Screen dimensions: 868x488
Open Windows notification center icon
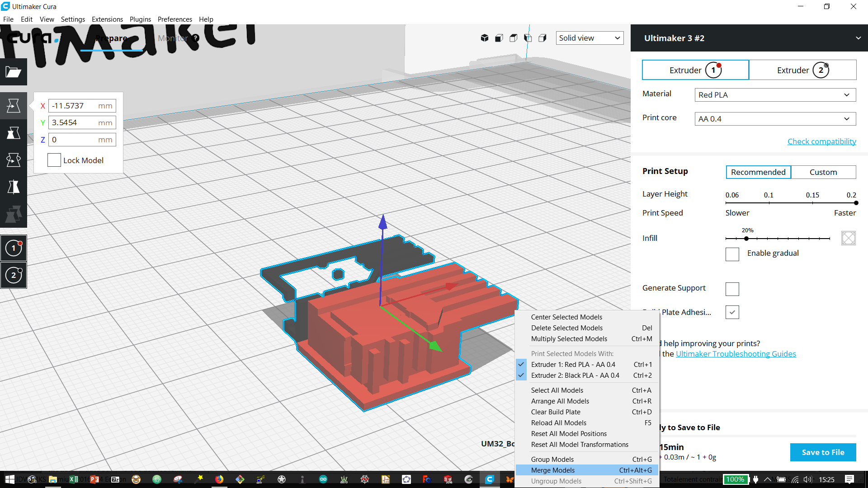click(849, 479)
